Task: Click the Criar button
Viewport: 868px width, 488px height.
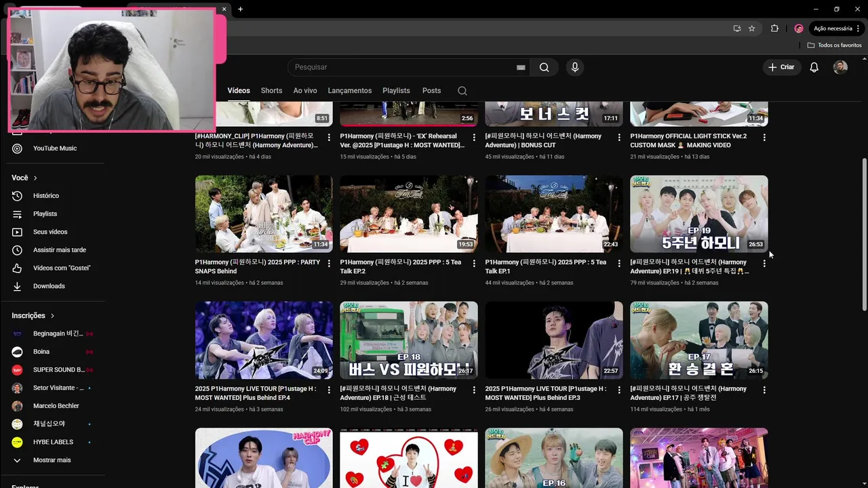Action: click(781, 67)
